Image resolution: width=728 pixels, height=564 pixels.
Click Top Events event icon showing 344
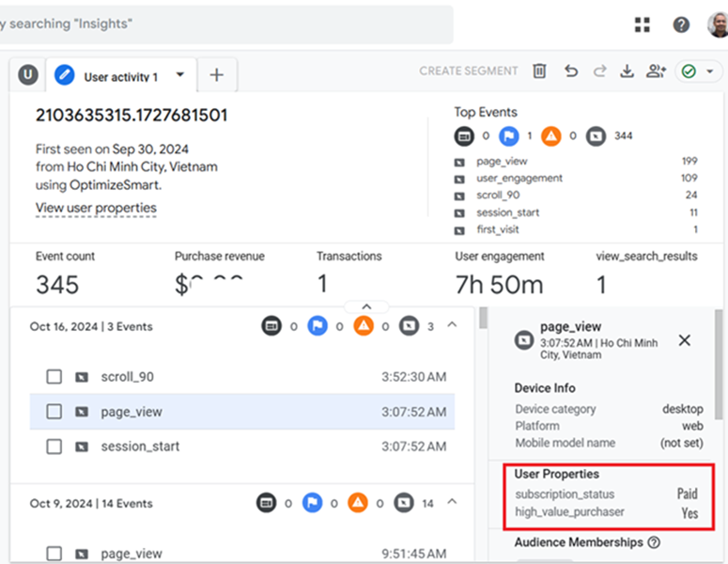click(596, 136)
